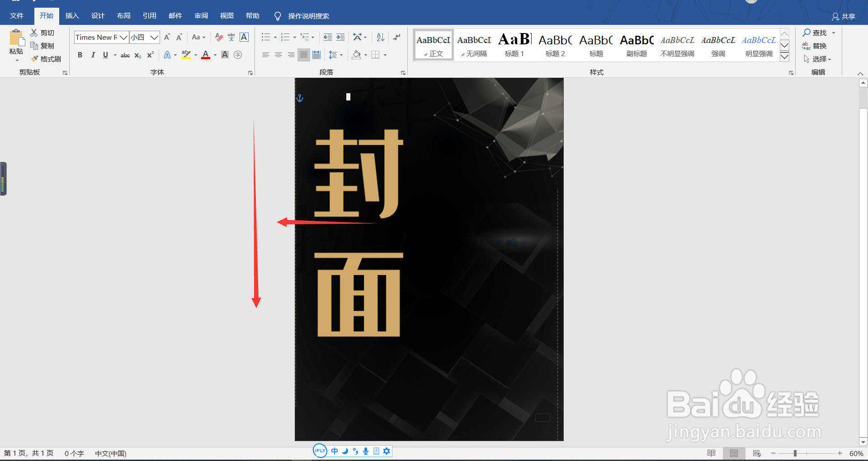The height and width of the screenshot is (461, 868).
Task: Open the Times New Roman font dropdown
Action: point(123,37)
